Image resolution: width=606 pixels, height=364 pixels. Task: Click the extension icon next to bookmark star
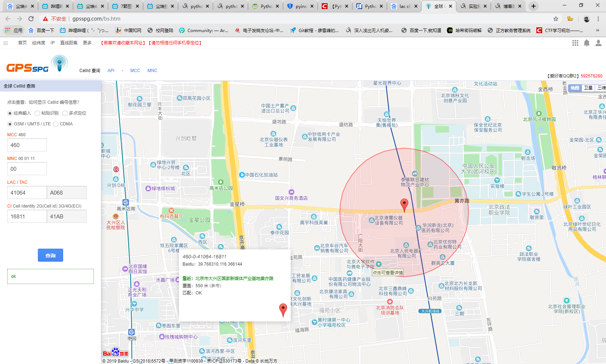570,19
